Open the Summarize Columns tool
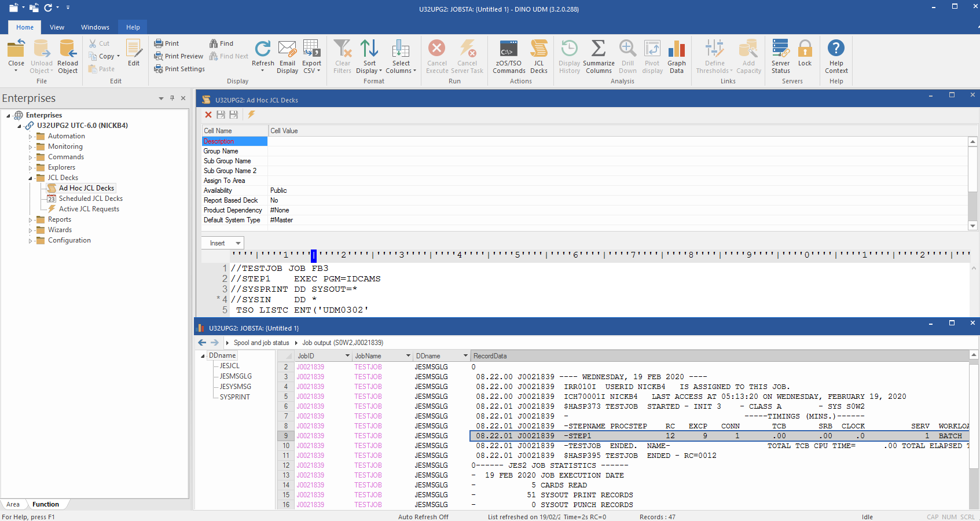980x521 pixels. click(598, 56)
